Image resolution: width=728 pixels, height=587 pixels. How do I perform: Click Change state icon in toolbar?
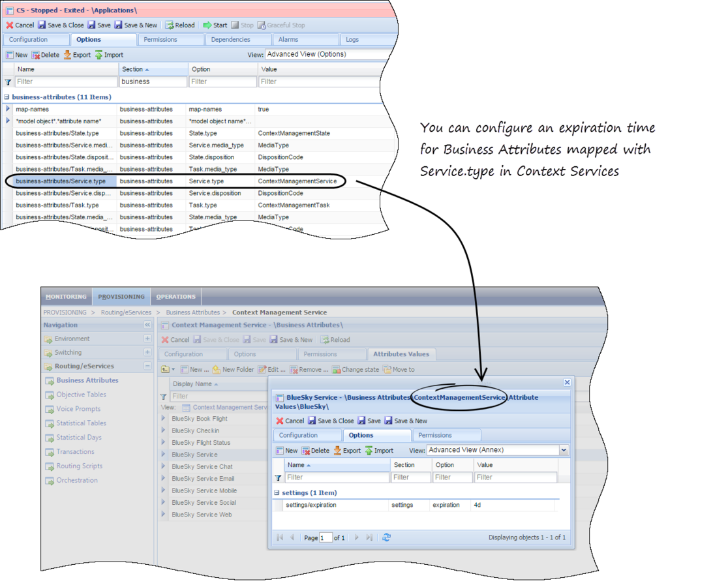point(336,370)
